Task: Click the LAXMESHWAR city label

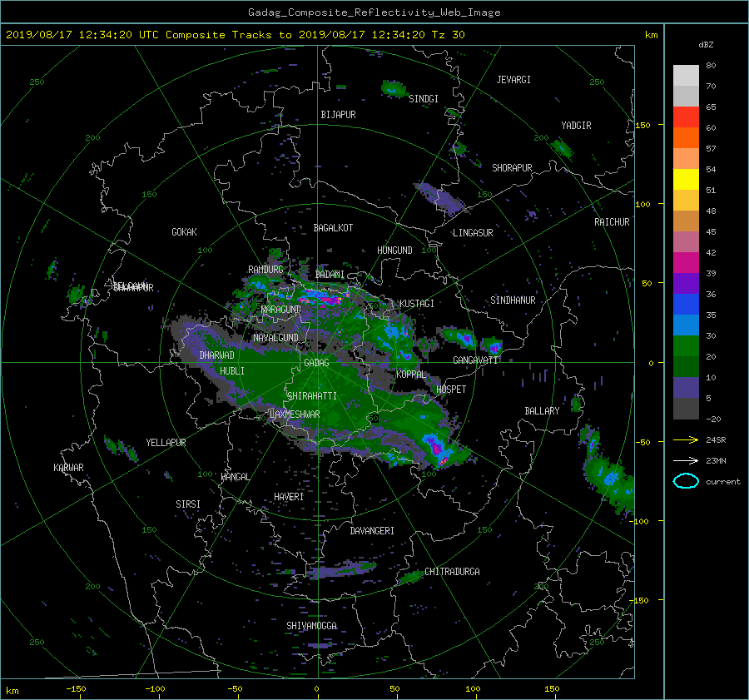Action: [x=295, y=415]
